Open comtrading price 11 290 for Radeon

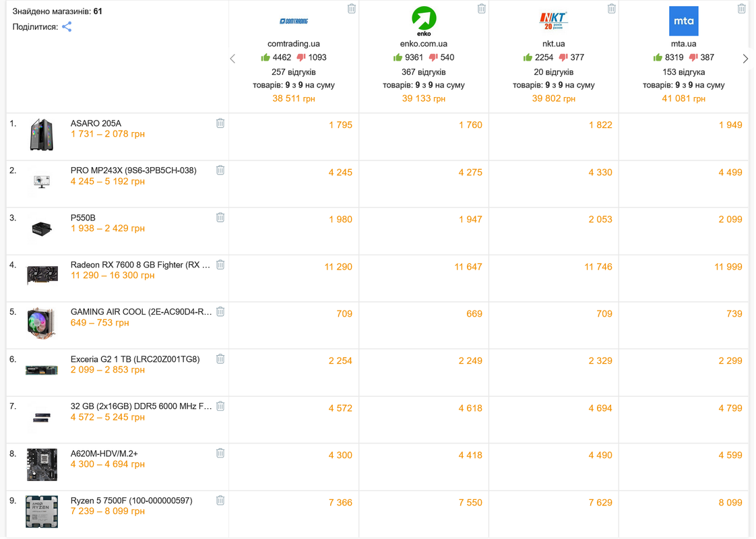pos(338,267)
